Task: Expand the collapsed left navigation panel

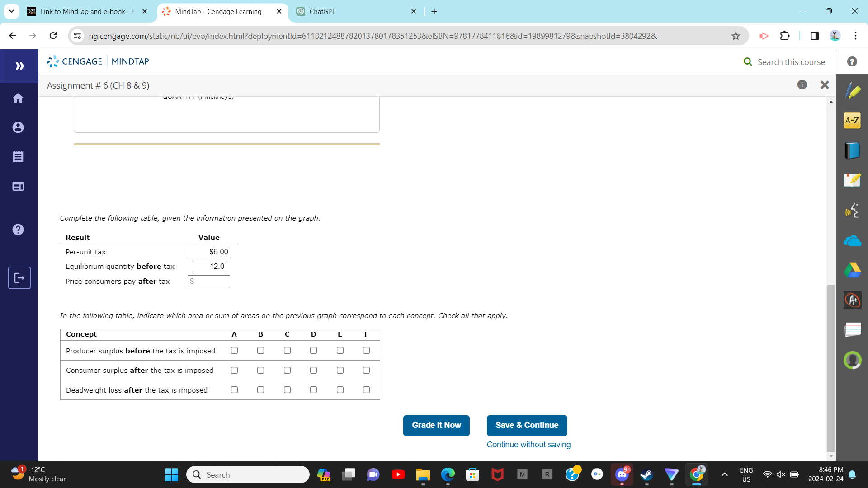Action: pyautogui.click(x=19, y=66)
